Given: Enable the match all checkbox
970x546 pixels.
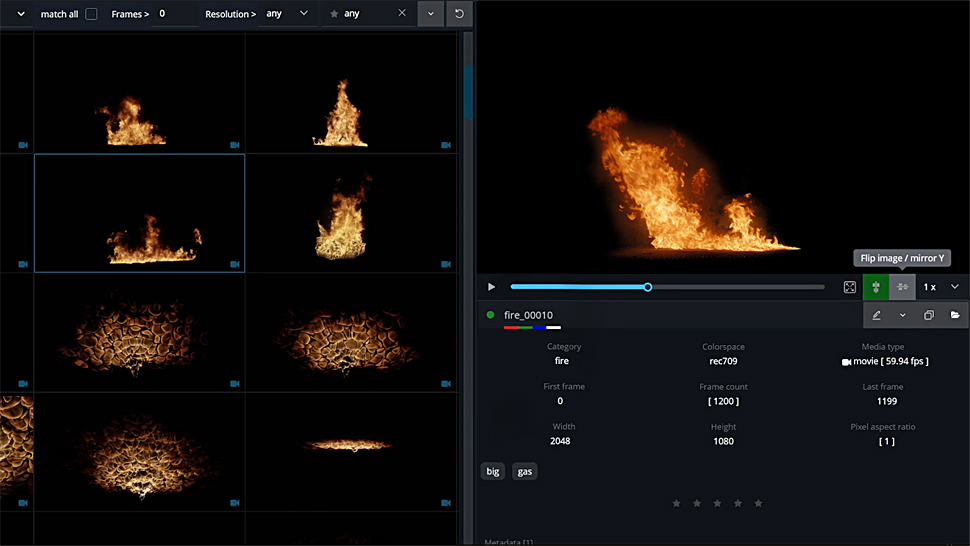Looking at the screenshot, I should 91,14.
